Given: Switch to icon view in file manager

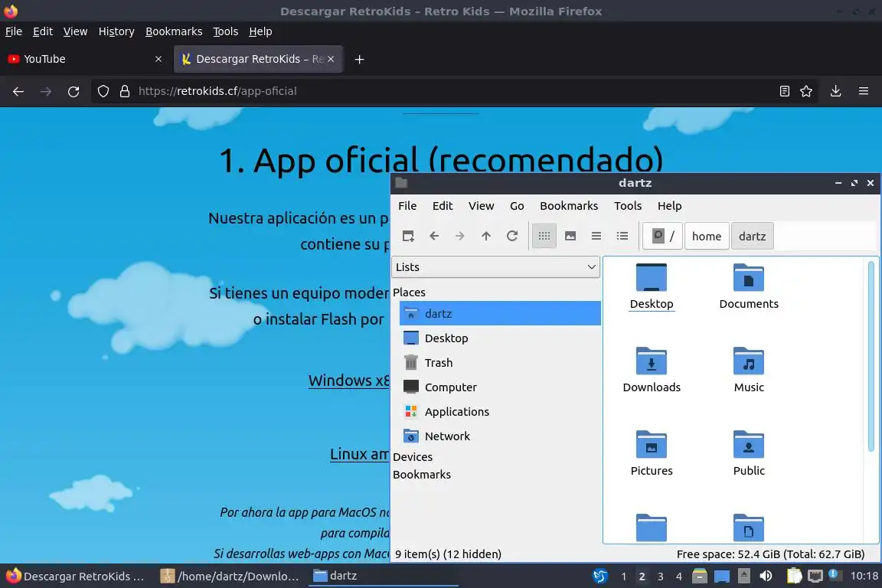Looking at the screenshot, I should pyautogui.click(x=544, y=236).
